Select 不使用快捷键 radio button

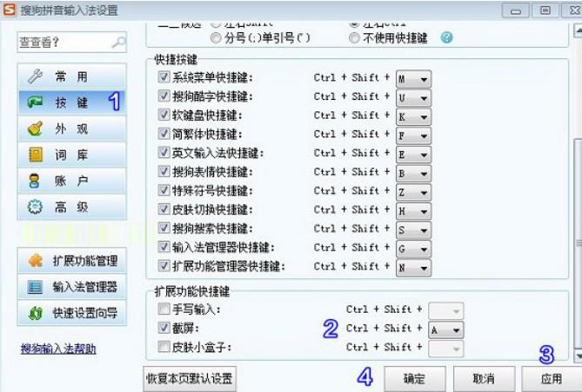(x=354, y=37)
